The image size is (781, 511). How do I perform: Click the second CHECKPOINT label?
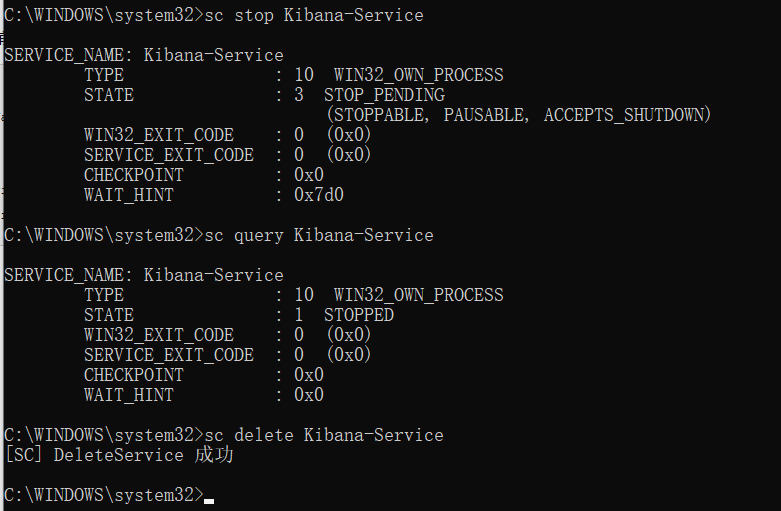(x=134, y=375)
